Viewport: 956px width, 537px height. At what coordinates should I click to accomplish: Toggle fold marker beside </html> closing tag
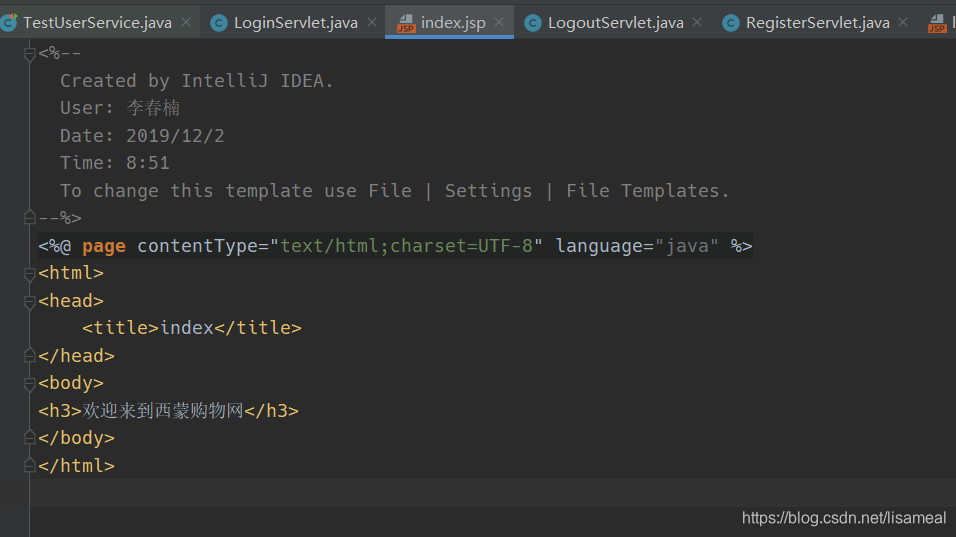[29, 465]
